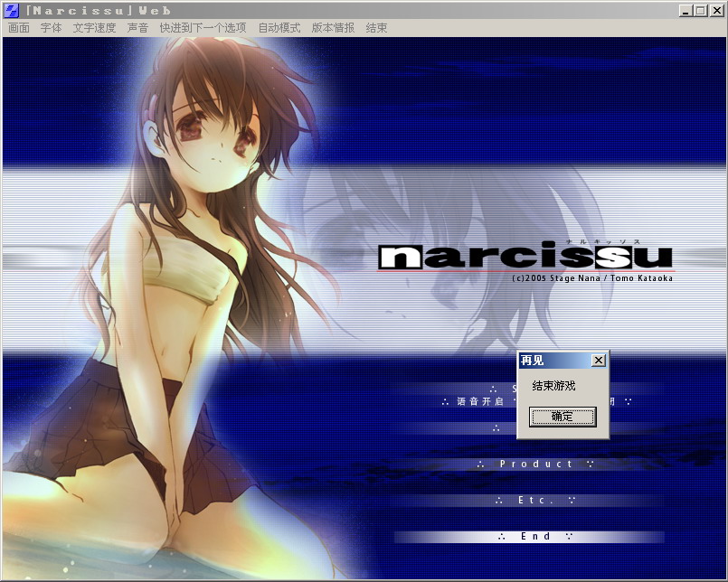Choose End on the title screen
728x582 pixels.
click(529, 537)
